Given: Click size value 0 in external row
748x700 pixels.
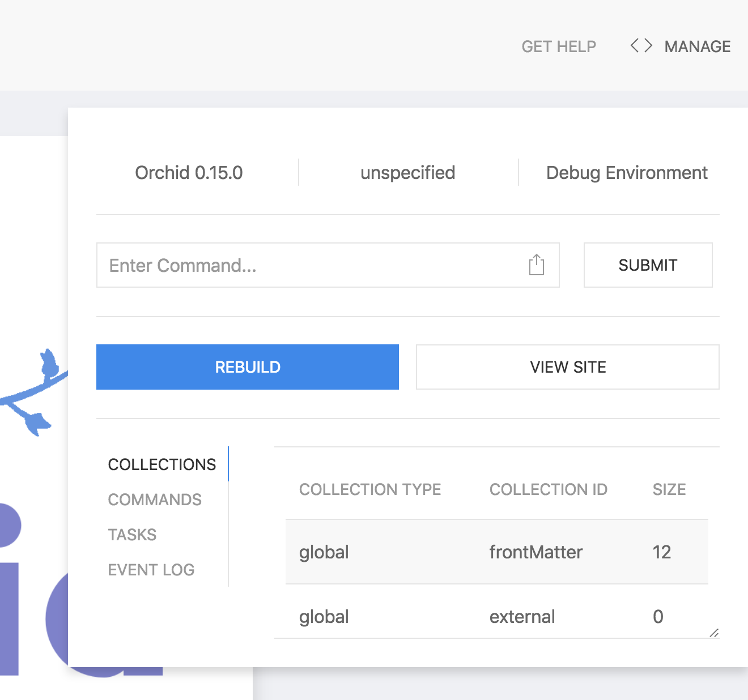Looking at the screenshot, I should (658, 617).
